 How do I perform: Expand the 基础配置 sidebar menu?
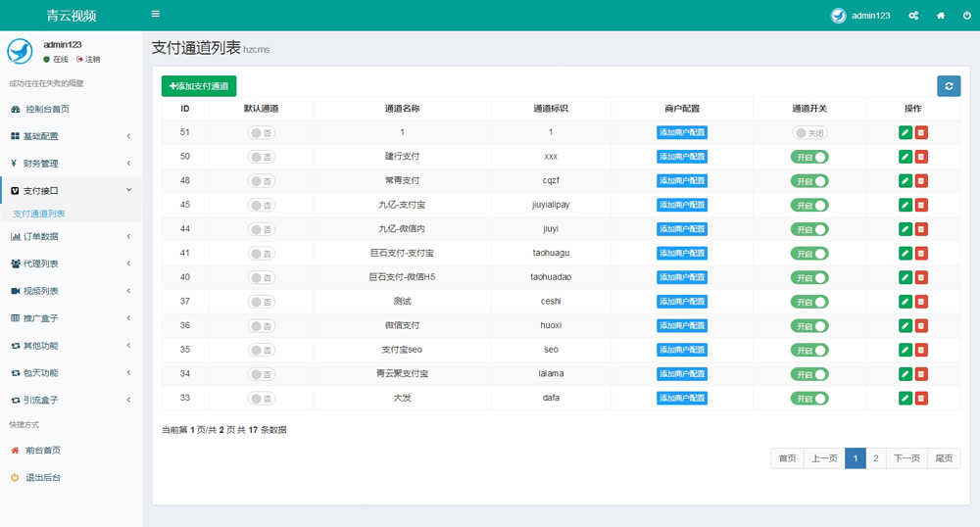(x=69, y=136)
